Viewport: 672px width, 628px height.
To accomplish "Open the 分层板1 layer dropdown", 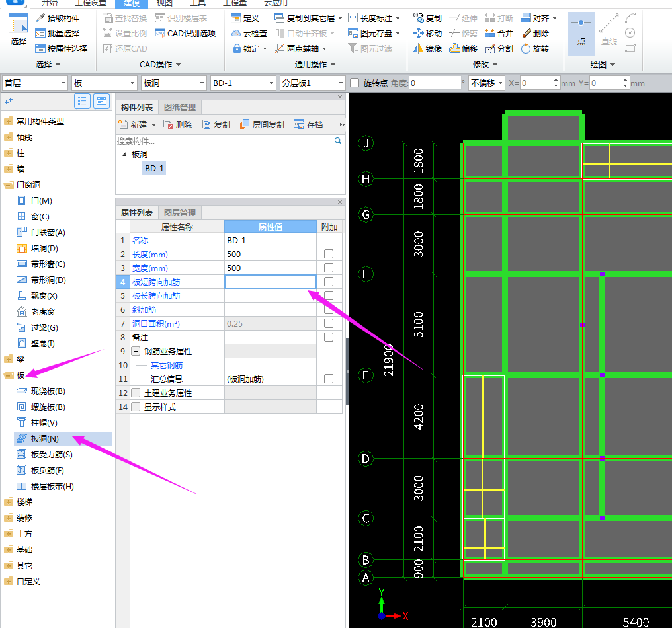I will coord(312,83).
